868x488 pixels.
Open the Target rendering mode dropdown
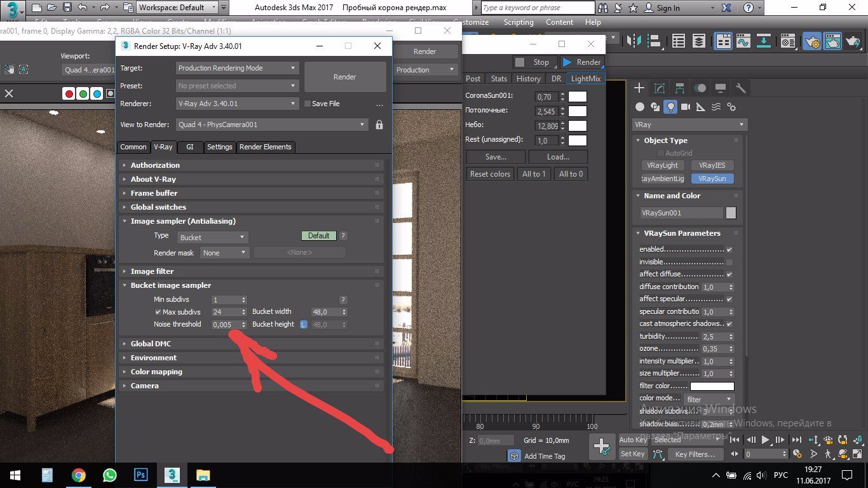237,68
